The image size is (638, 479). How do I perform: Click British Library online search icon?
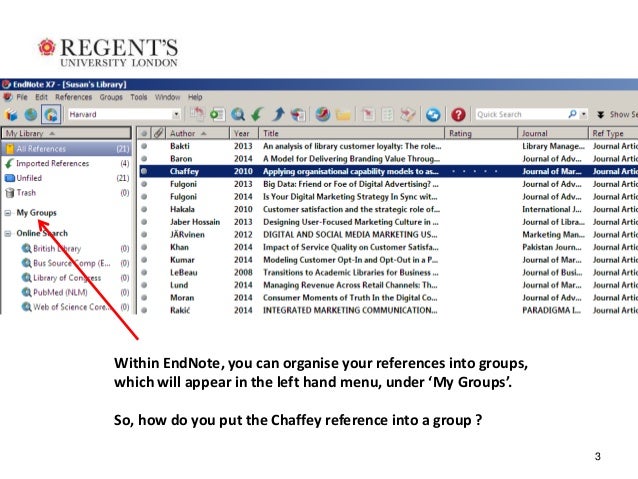26,248
